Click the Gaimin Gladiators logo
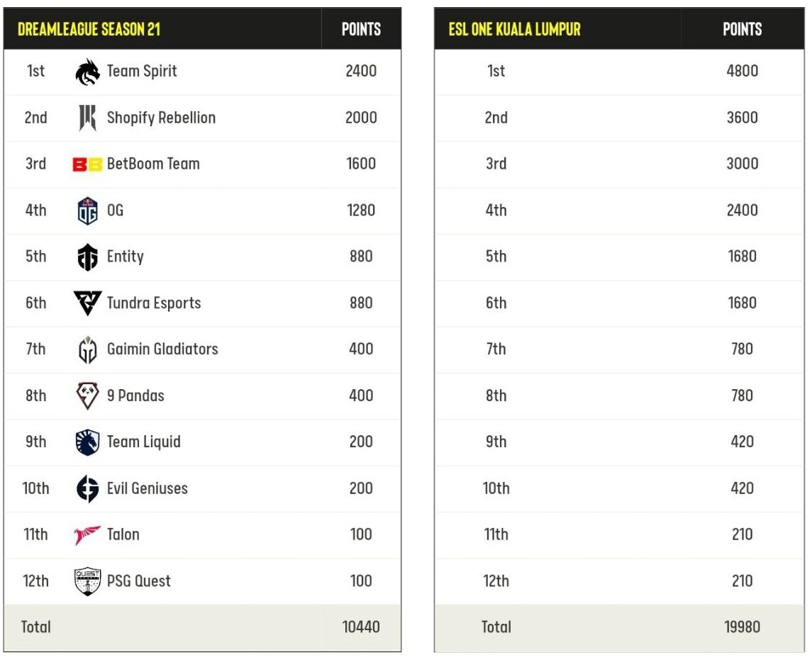 87,349
